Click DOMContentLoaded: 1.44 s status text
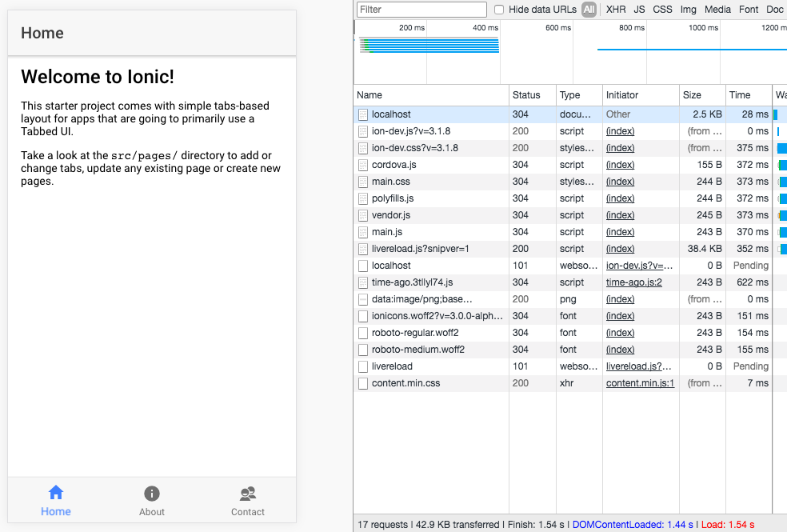 [633, 525]
